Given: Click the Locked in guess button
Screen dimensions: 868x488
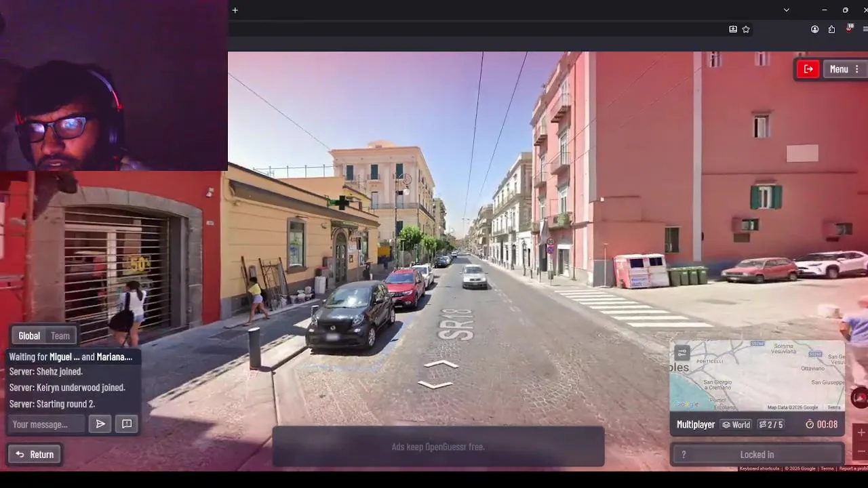Looking at the screenshot, I should point(757,455).
